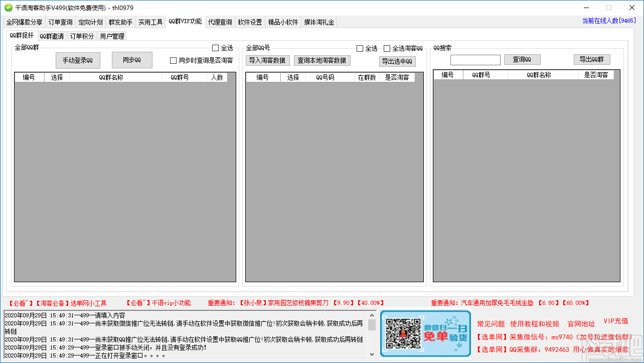Select the QQ群捉奸 sub-tab
Viewport: 644px width, 363px height.
tap(22, 35)
